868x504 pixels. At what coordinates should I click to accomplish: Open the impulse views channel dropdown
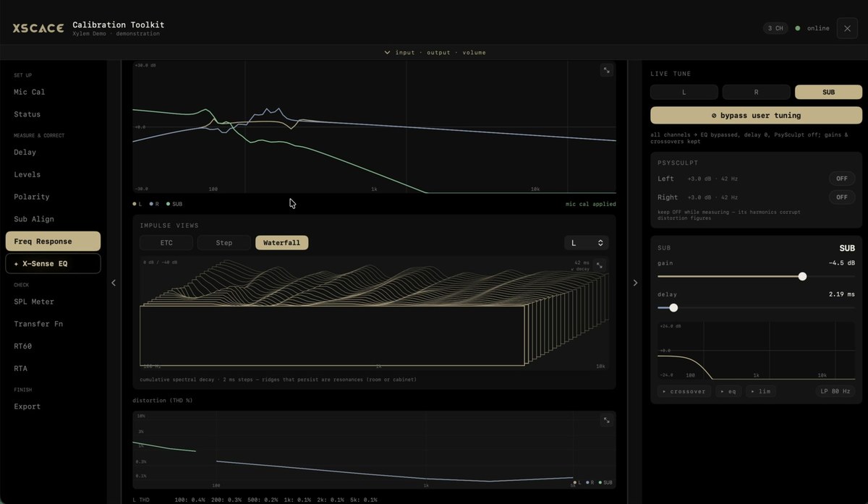(587, 243)
